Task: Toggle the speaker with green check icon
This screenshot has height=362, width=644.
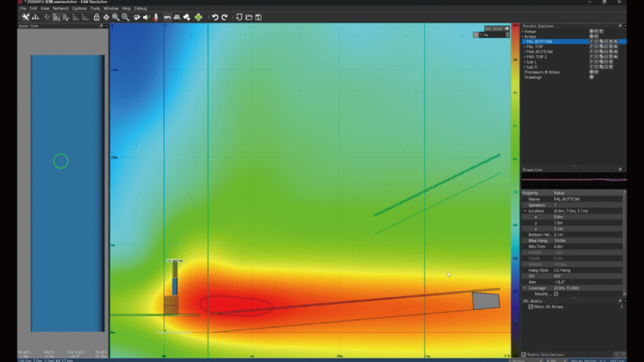Action: pos(146,17)
